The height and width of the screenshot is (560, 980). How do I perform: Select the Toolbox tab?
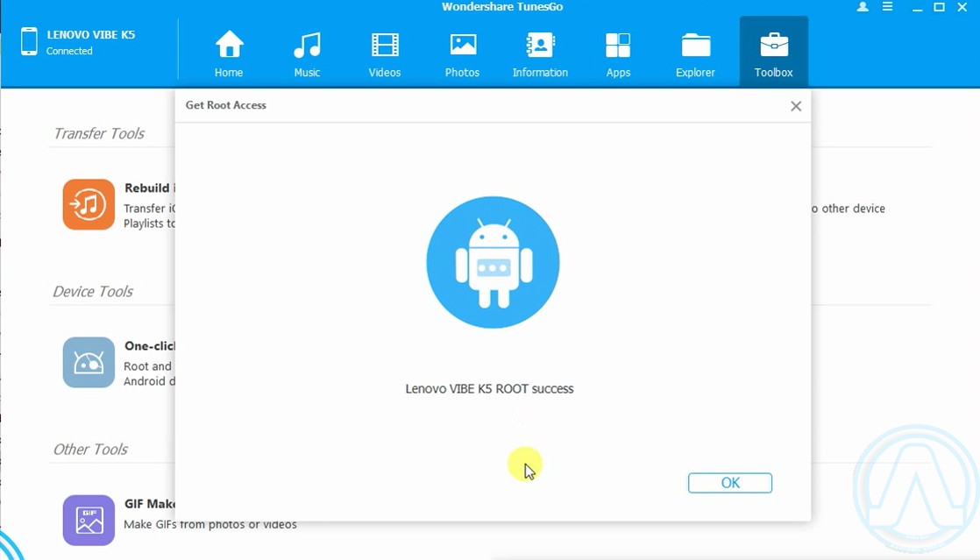(x=774, y=51)
